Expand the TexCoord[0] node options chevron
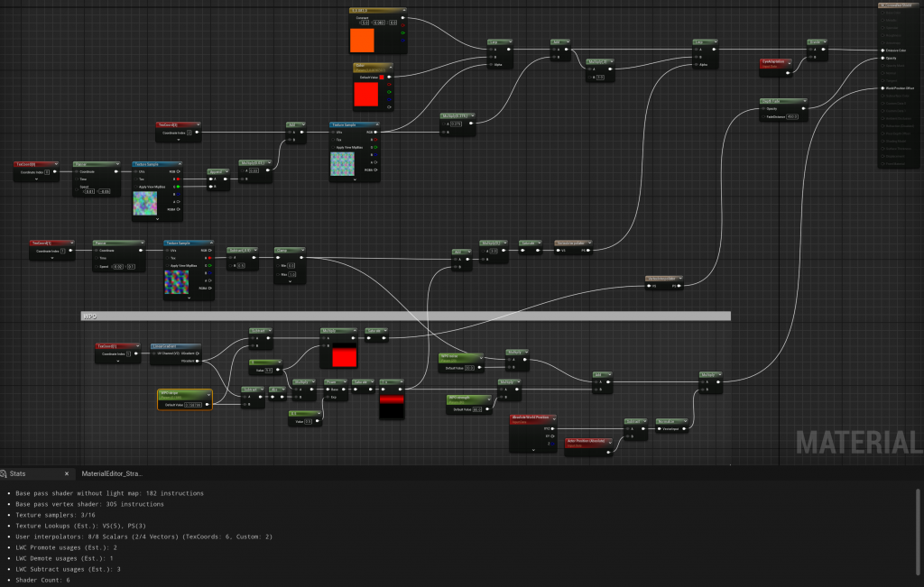Screen dimensions: 924x587 [35, 179]
